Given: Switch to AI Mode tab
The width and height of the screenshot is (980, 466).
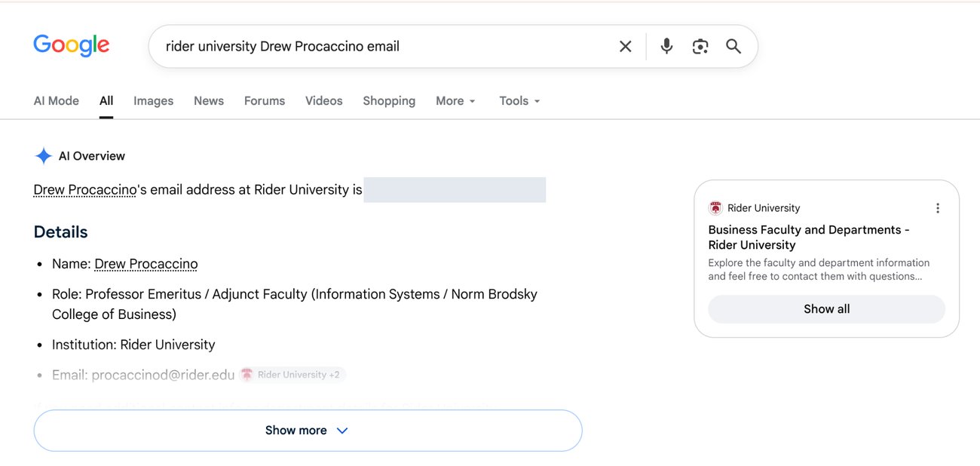Looking at the screenshot, I should coord(57,101).
